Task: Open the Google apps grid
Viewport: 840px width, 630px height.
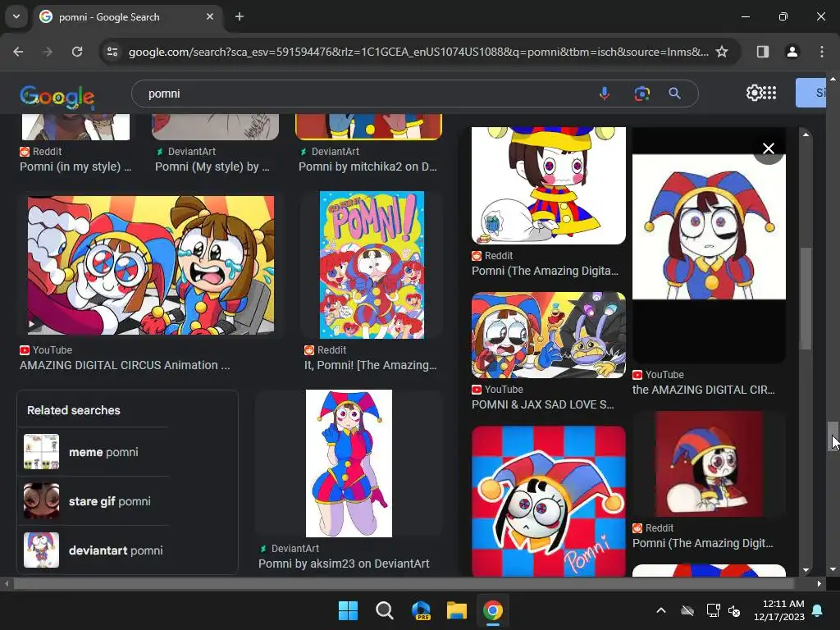Action: click(x=769, y=93)
